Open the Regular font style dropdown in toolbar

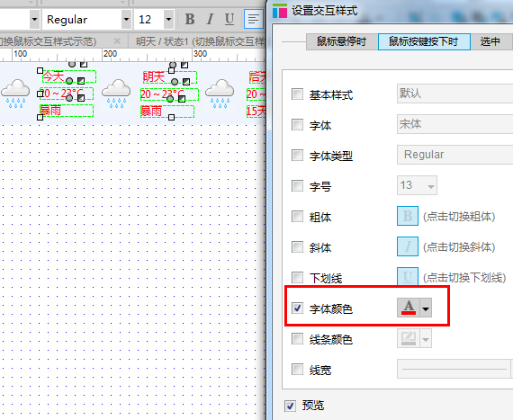[126, 19]
